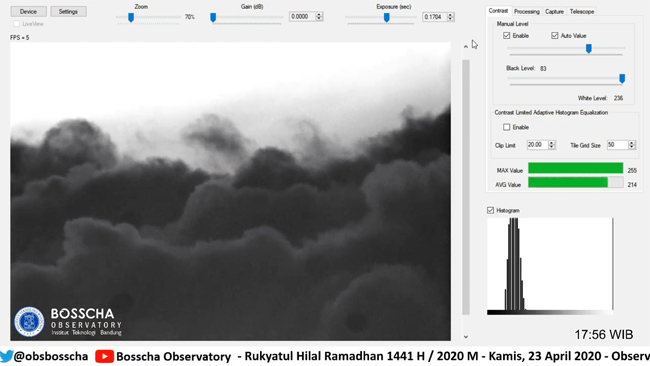The width and height of the screenshot is (650, 366).
Task: Click the Zoom slider handle
Action: 131,17
